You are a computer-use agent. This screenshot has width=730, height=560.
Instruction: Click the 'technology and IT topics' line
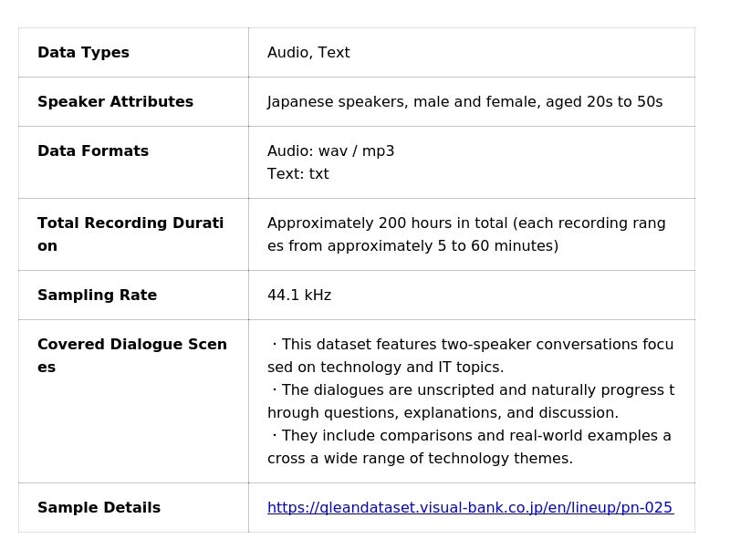(385, 368)
